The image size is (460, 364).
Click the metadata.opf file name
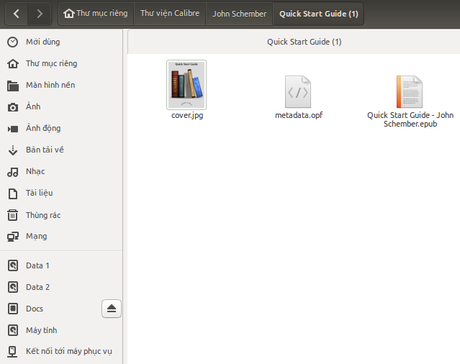(x=299, y=115)
